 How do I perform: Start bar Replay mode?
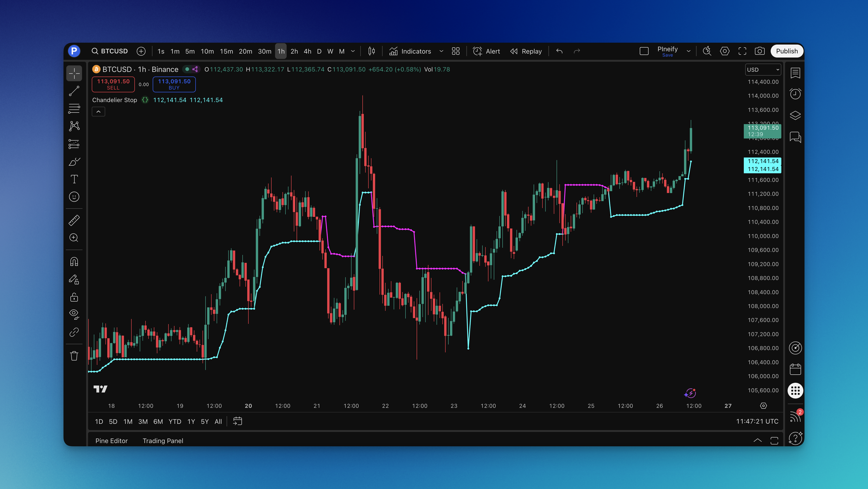[x=526, y=51]
